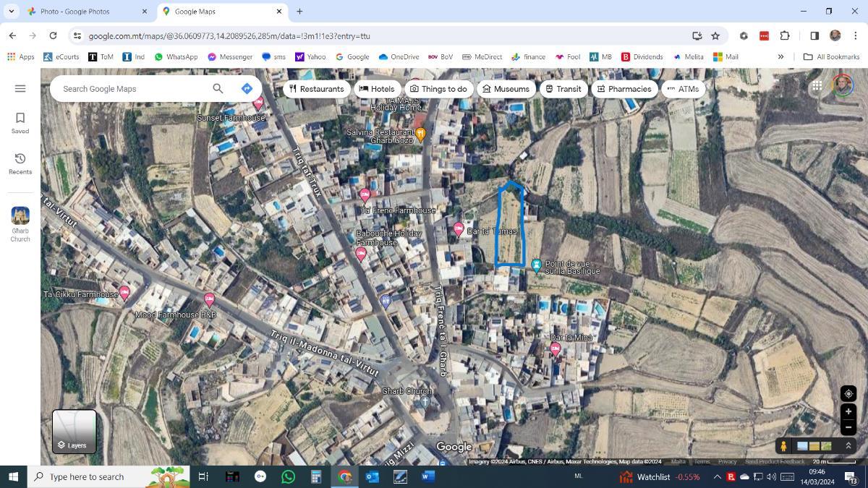Toggle the browser side panel
Image resolution: width=868 pixels, height=488 pixels.
[814, 35]
